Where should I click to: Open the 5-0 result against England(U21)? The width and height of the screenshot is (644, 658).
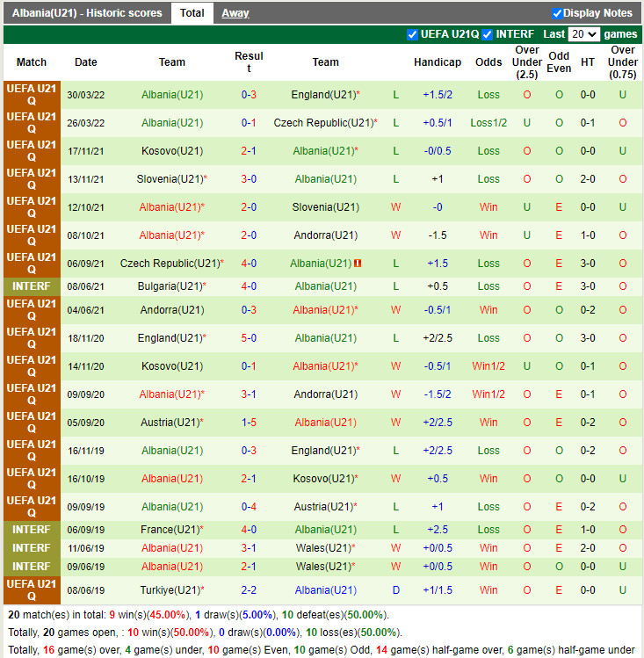pyautogui.click(x=249, y=338)
